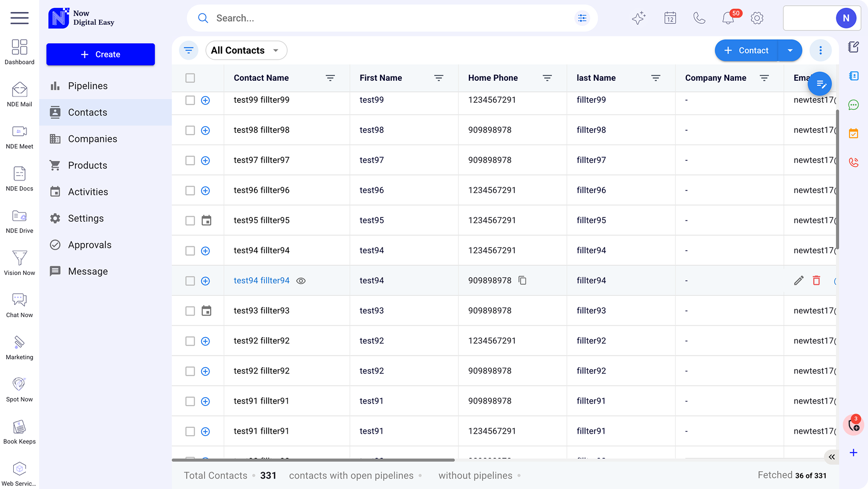Click the horizontal scrollbar below the table

[313, 460]
